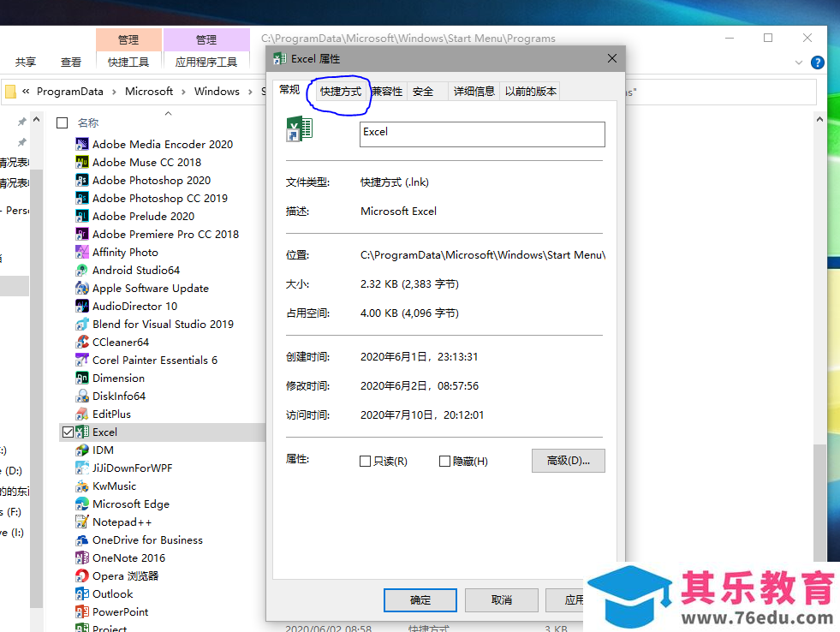Screen dimensions: 840x632
Task: Click the EditPlus icon
Action: [x=82, y=414]
